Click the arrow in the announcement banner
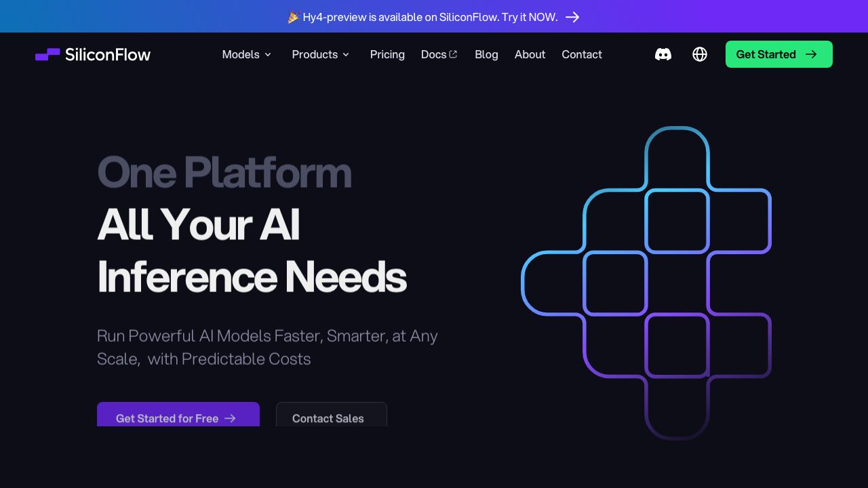This screenshot has height=488, width=868. click(x=572, y=17)
